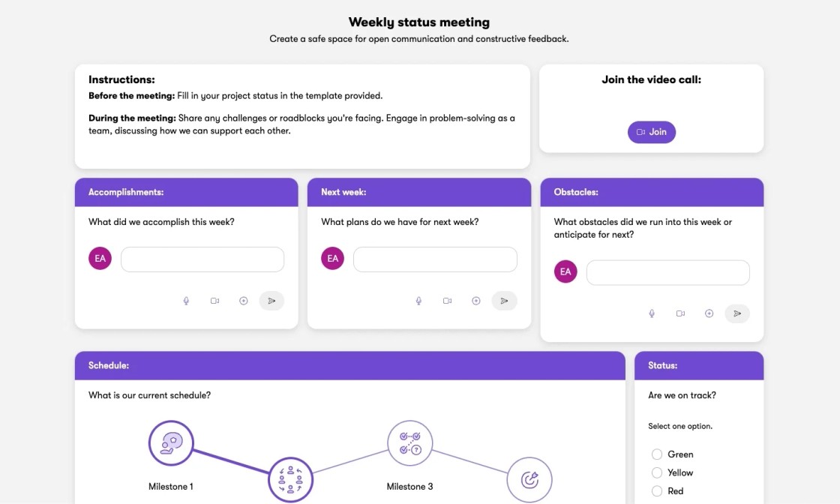Focus the Next week text input
Screen dimensions: 840x504
435,259
